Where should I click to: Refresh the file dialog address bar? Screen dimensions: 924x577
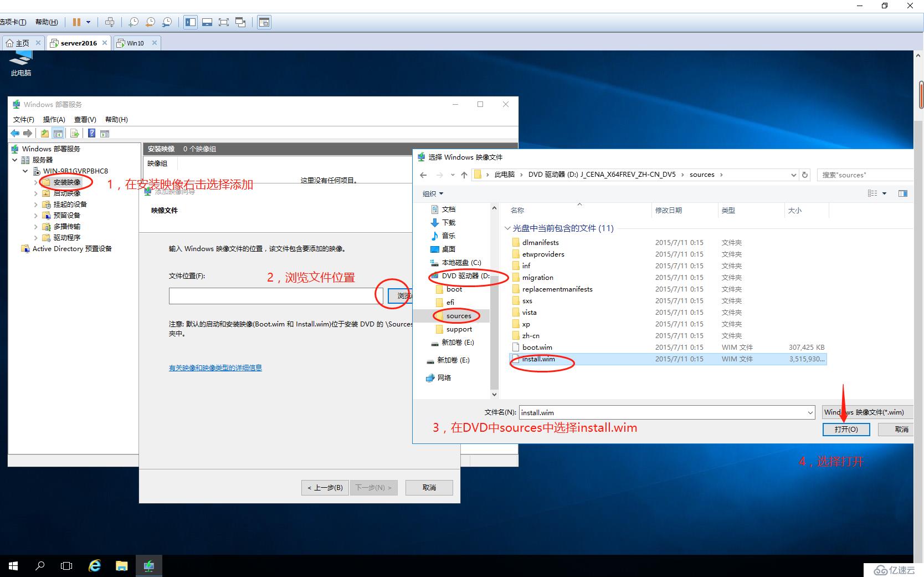pyautogui.click(x=805, y=175)
